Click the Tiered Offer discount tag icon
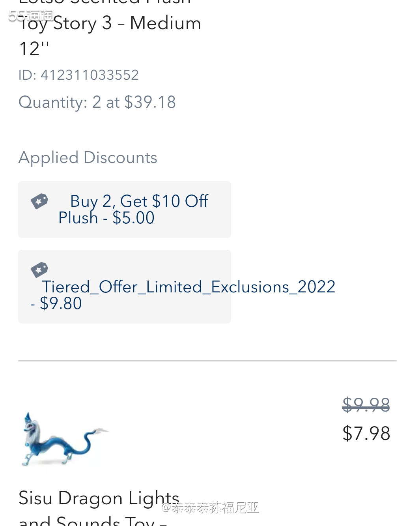420x526 pixels. pyautogui.click(x=39, y=270)
